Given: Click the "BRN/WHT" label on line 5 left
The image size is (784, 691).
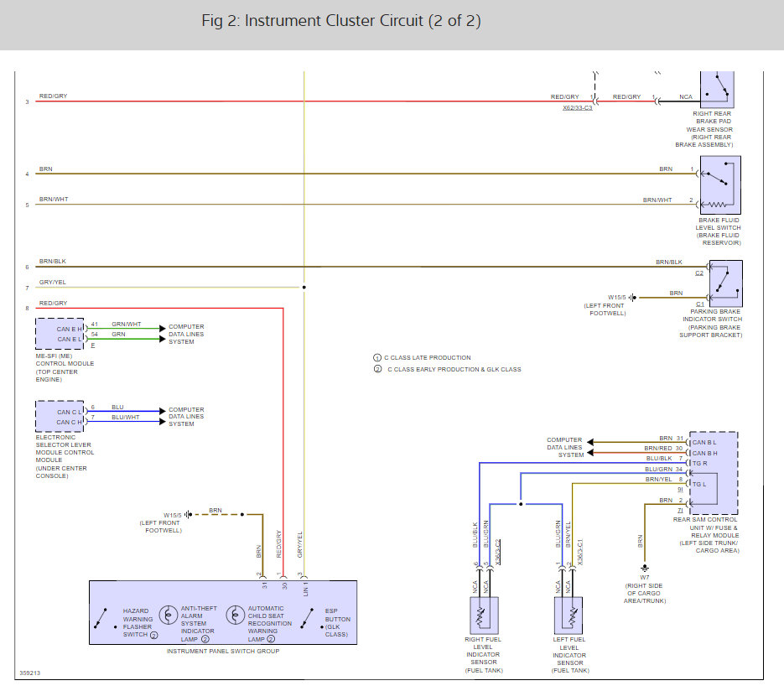Looking at the screenshot, I should (x=54, y=200).
